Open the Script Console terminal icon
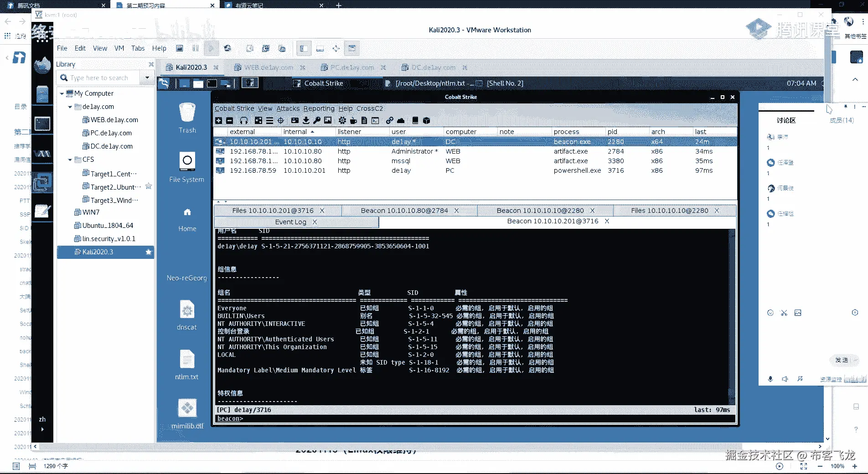868x474 pixels. pos(375,120)
